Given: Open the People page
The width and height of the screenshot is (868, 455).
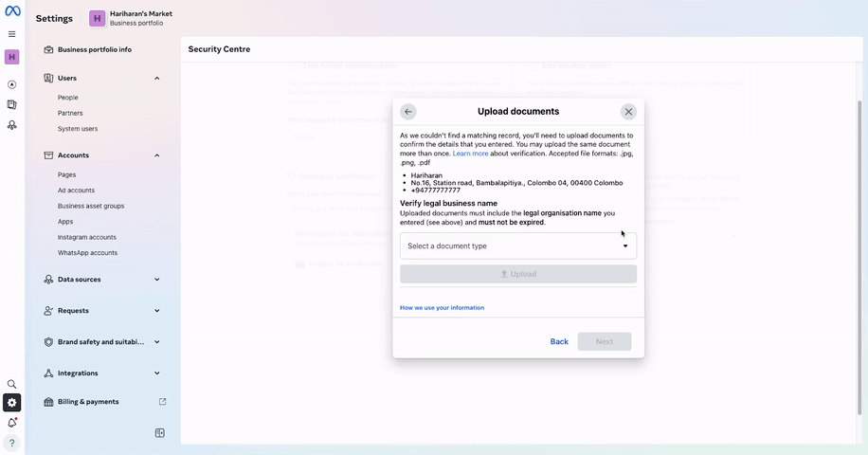Looking at the screenshot, I should click(67, 98).
